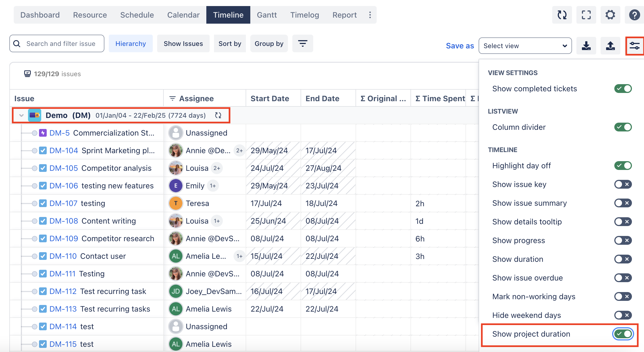Click the refresh icon on the Demo project row
This screenshot has width=644, height=352.
pos(218,115)
